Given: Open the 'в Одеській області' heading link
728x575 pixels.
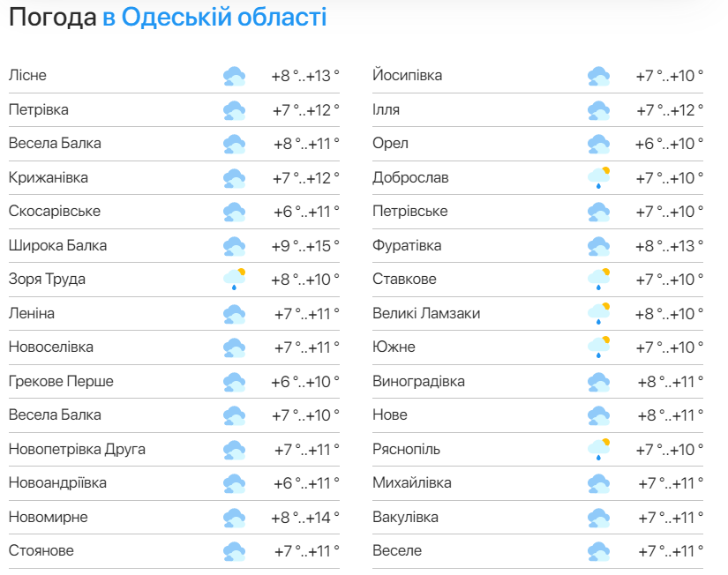Looking at the screenshot, I should (214, 17).
